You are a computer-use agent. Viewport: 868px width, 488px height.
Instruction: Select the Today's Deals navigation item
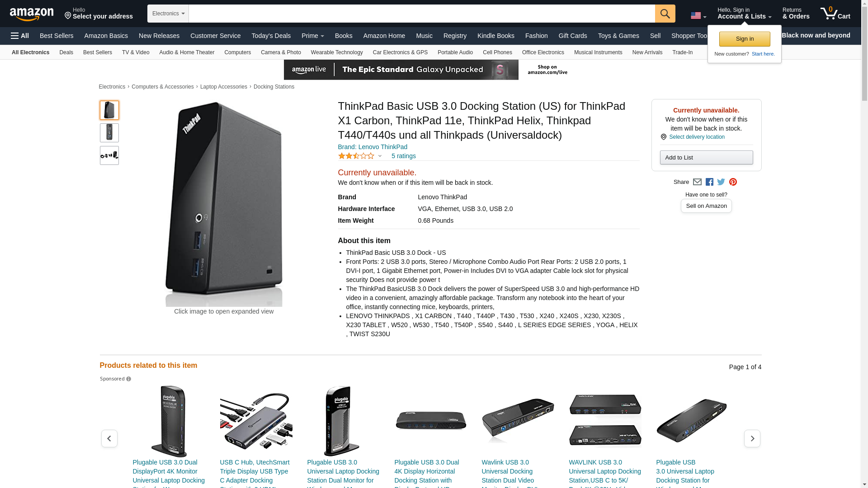coord(271,36)
